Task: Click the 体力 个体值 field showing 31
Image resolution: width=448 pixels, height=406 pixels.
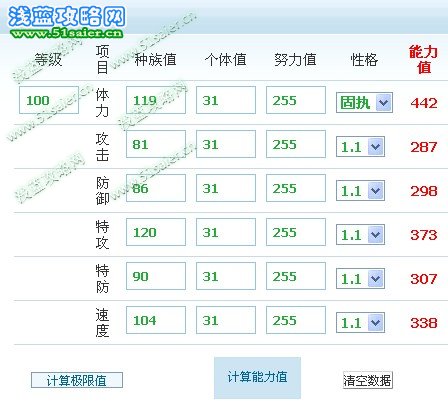Action: 226,100
